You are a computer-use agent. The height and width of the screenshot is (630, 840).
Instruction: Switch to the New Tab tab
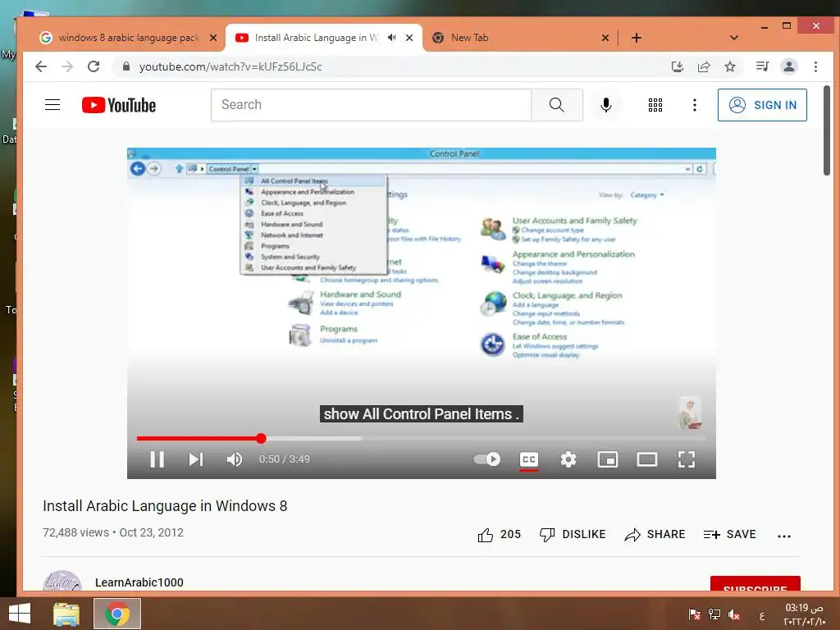click(469, 38)
